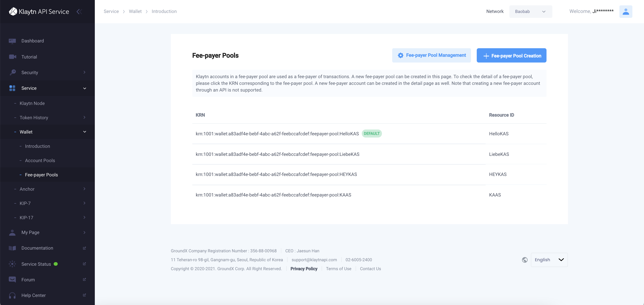This screenshot has width=644, height=305.
Task: Click the Forum envelope icon
Action: (12, 280)
